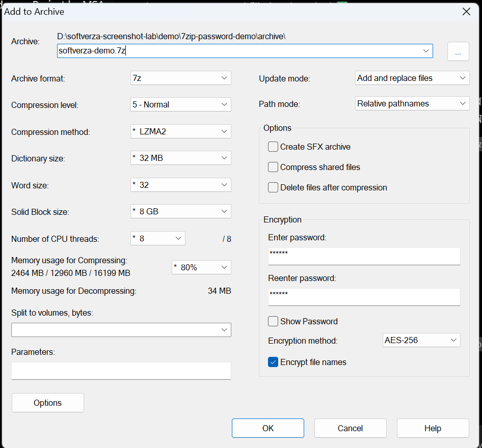This screenshot has height=448, width=482.
Task: Enable Create SFX archive checkbox
Action: pyautogui.click(x=273, y=147)
